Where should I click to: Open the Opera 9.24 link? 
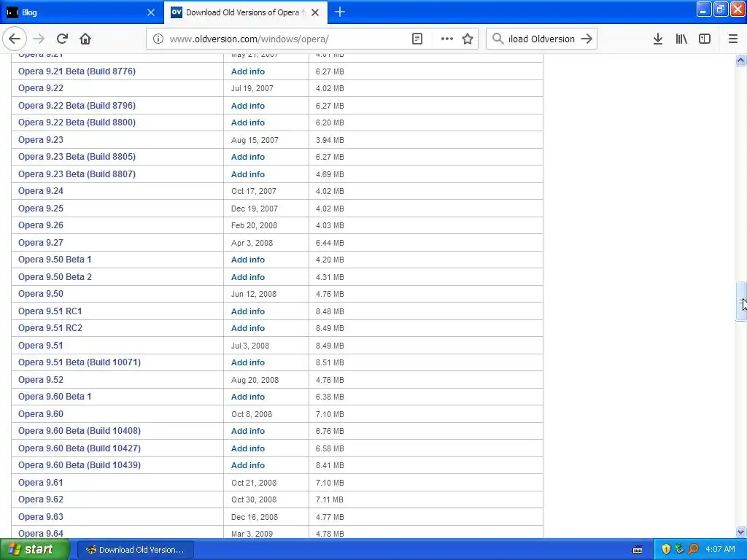tap(41, 191)
